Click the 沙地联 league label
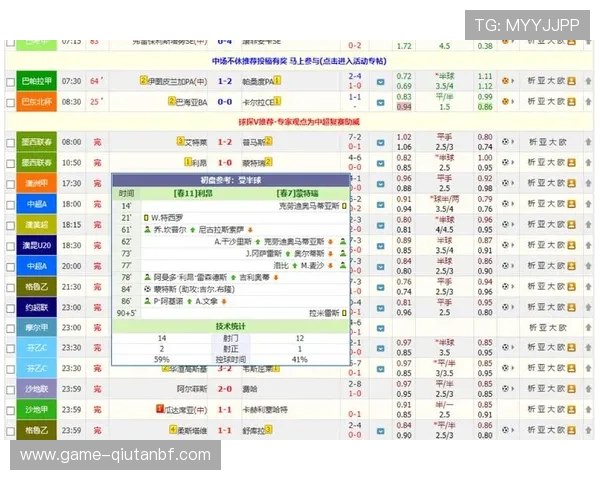 point(36,389)
